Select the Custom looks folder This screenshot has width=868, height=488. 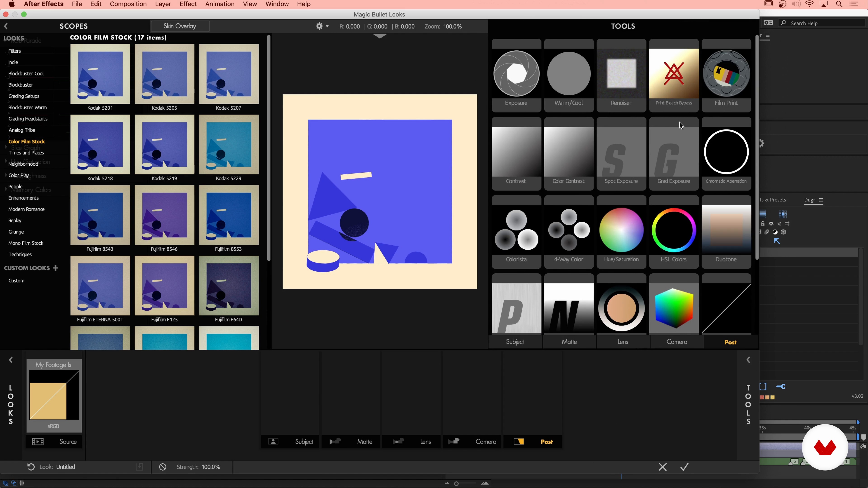click(x=16, y=281)
